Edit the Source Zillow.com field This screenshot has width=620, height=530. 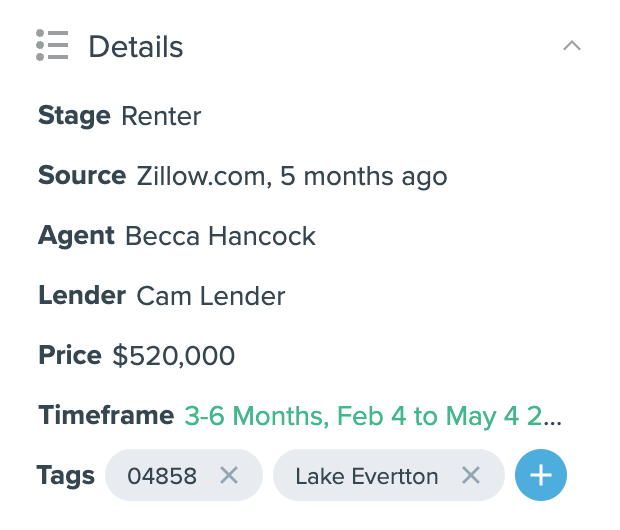(292, 176)
